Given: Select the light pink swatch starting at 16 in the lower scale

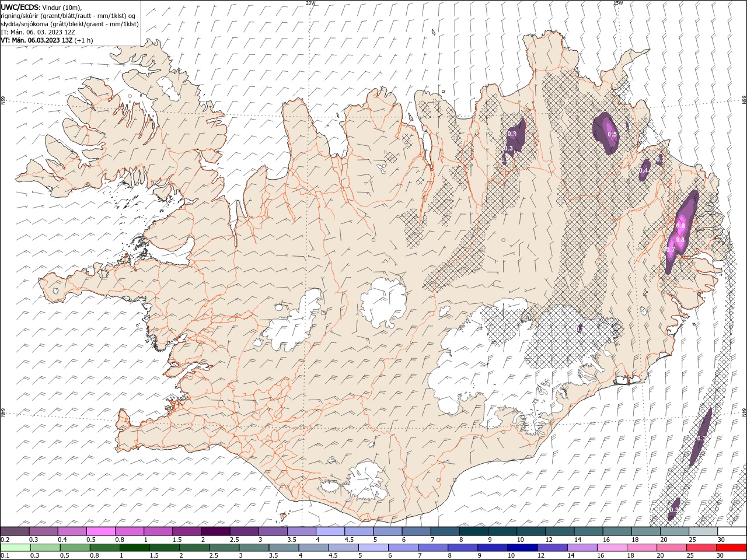Looking at the screenshot, I should pyautogui.click(x=612, y=548).
